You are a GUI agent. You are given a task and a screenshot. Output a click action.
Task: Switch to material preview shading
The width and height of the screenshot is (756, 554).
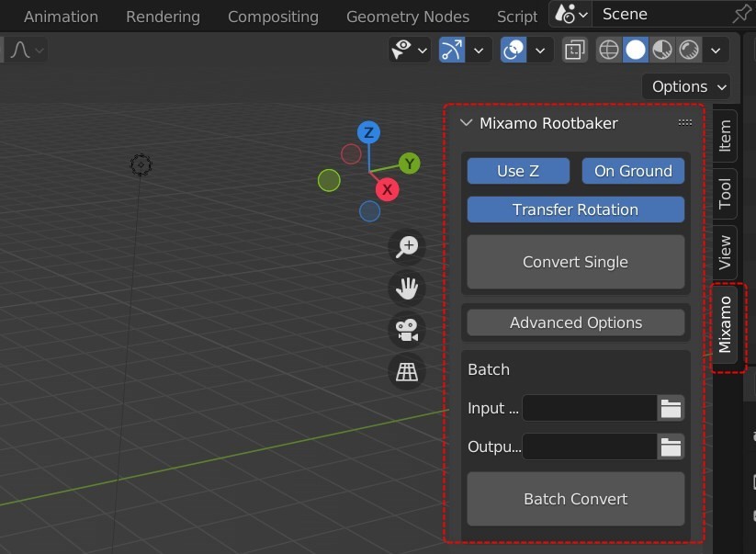tap(662, 50)
